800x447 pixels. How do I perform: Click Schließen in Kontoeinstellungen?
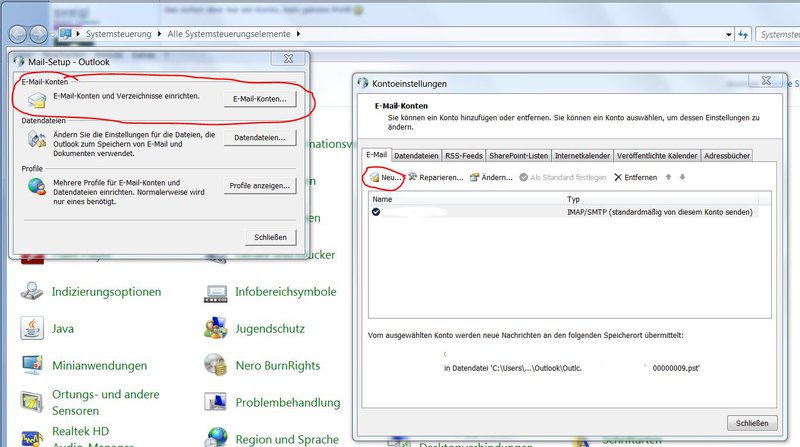[x=752, y=423]
